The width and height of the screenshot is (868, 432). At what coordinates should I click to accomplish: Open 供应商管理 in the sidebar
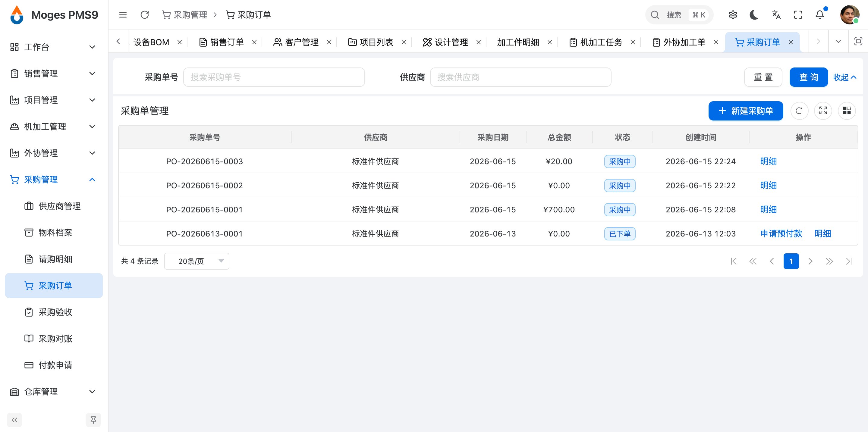click(x=54, y=206)
